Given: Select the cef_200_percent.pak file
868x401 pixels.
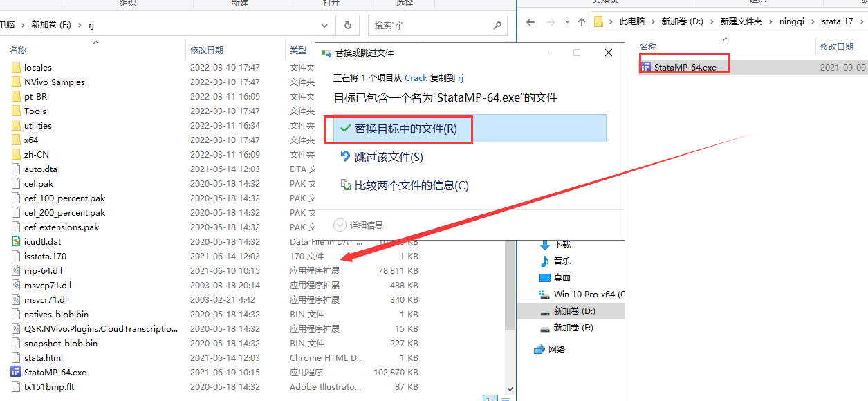Looking at the screenshot, I should point(65,212).
